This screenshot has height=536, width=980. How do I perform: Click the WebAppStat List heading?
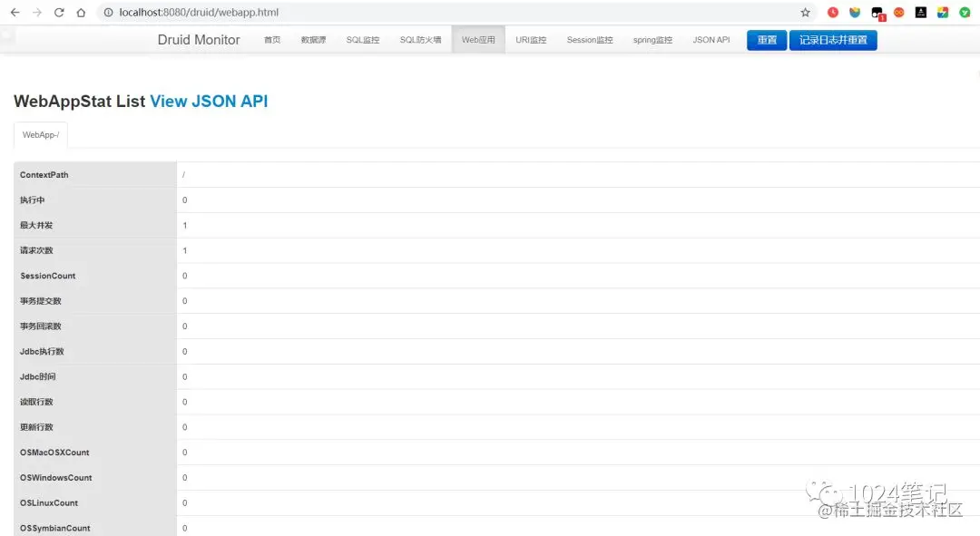[x=79, y=102]
